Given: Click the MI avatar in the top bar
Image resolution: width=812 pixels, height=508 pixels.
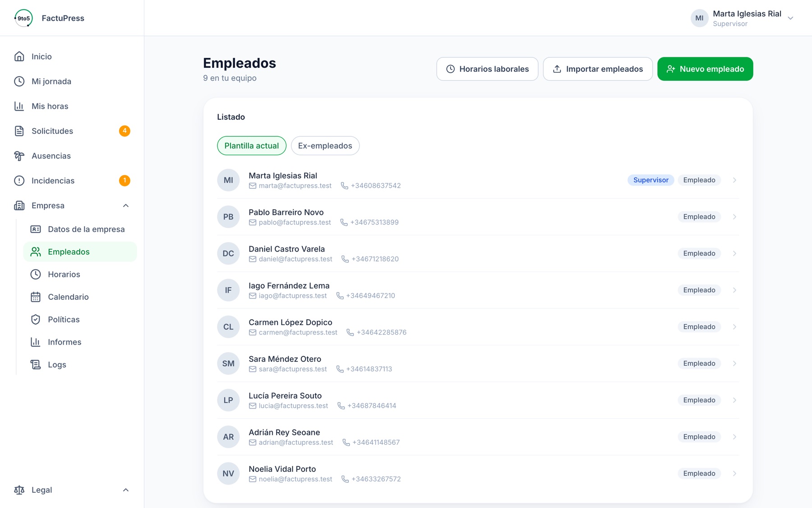Looking at the screenshot, I should [699, 18].
